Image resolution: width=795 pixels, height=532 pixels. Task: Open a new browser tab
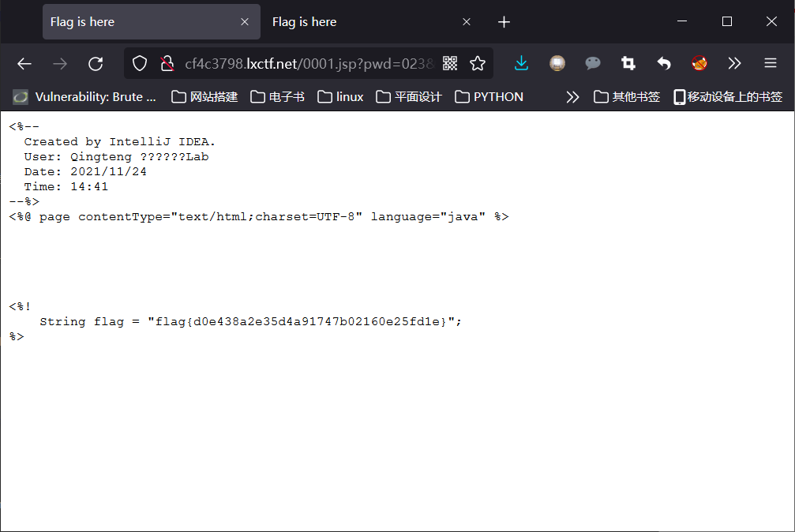click(504, 22)
